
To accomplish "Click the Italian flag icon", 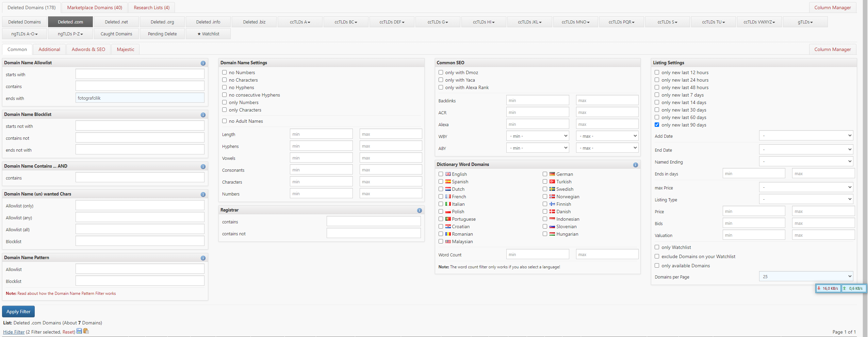I will [x=448, y=204].
